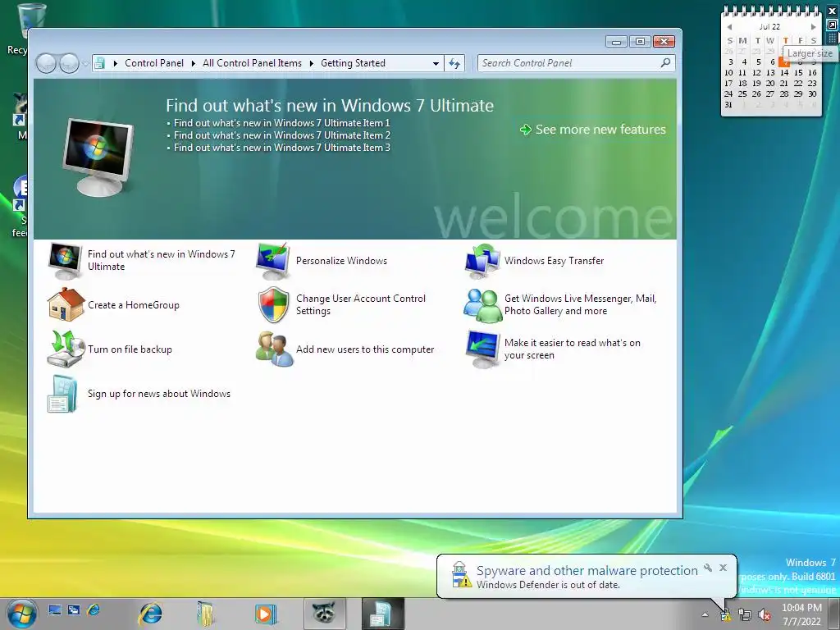Click the All Control Panel Items breadcrumb
840x630 pixels.
[253, 63]
